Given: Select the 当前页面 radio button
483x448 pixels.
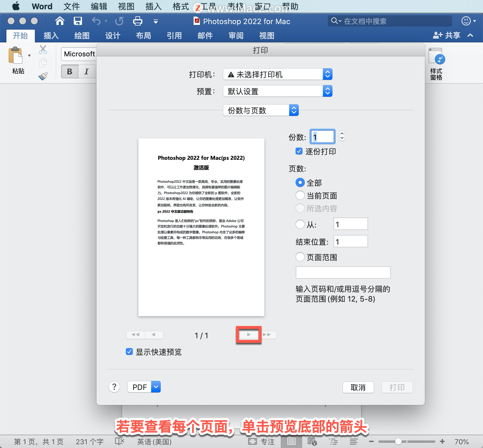Looking at the screenshot, I should click(300, 195).
